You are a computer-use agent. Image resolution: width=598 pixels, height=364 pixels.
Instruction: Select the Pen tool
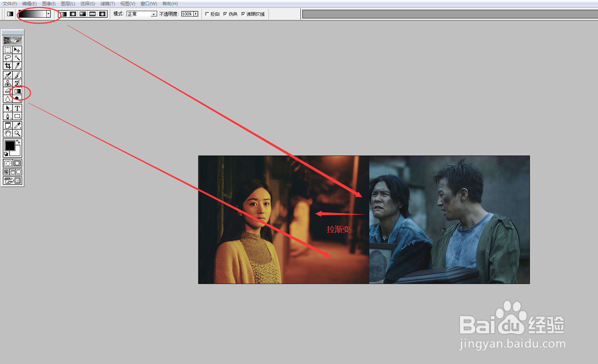pyautogui.click(x=8, y=116)
